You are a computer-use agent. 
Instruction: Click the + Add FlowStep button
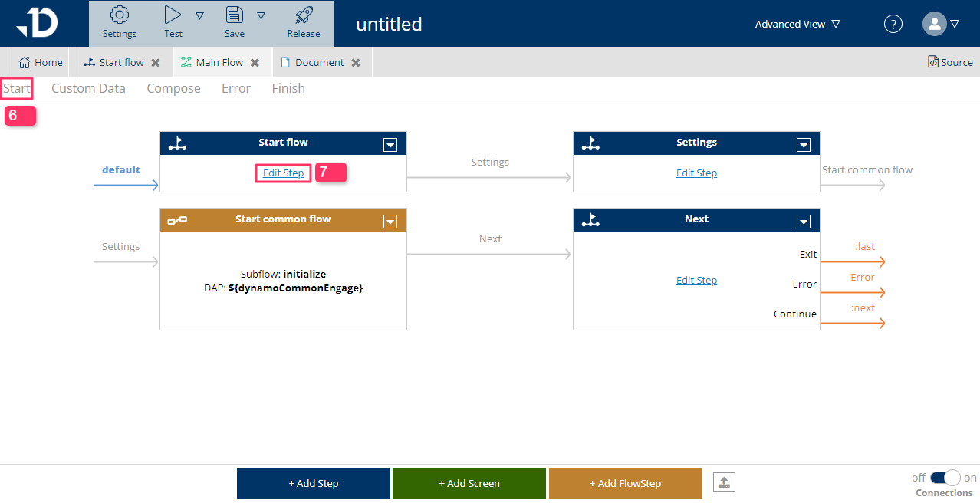pos(625,483)
